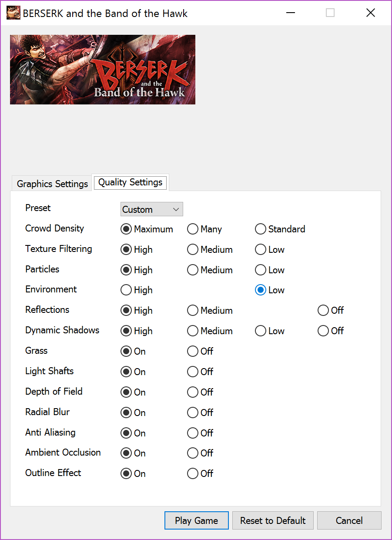
Task: Set Particles to Low
Action: coord(261,270)
